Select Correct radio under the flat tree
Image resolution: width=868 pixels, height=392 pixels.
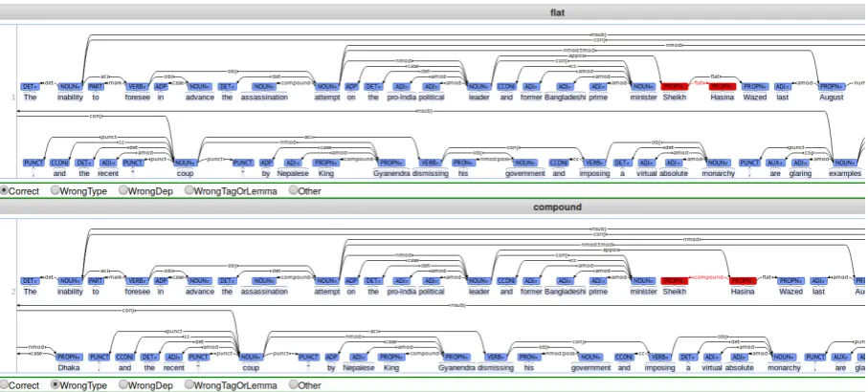[x=5, y=191]
